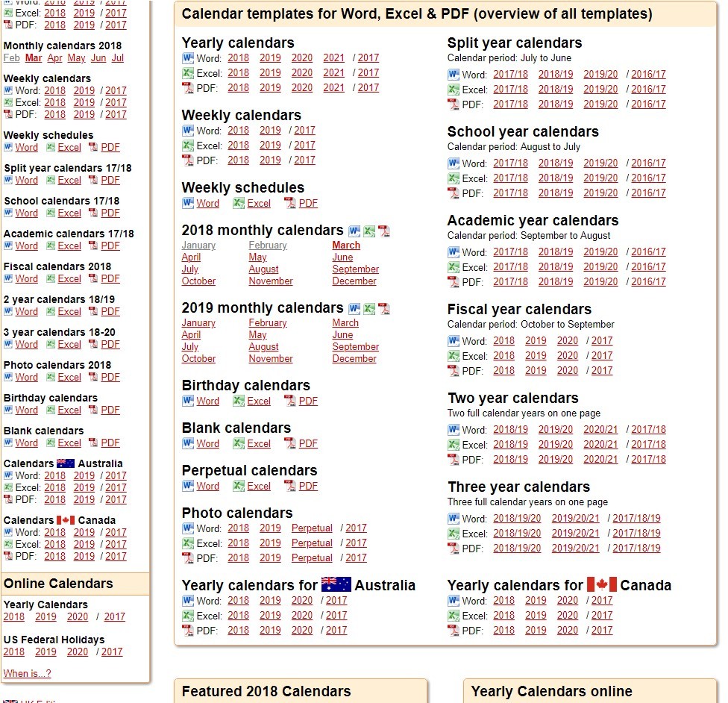
Task: Click Word icon under Birthday calendars main section
Action: [187, 401]
